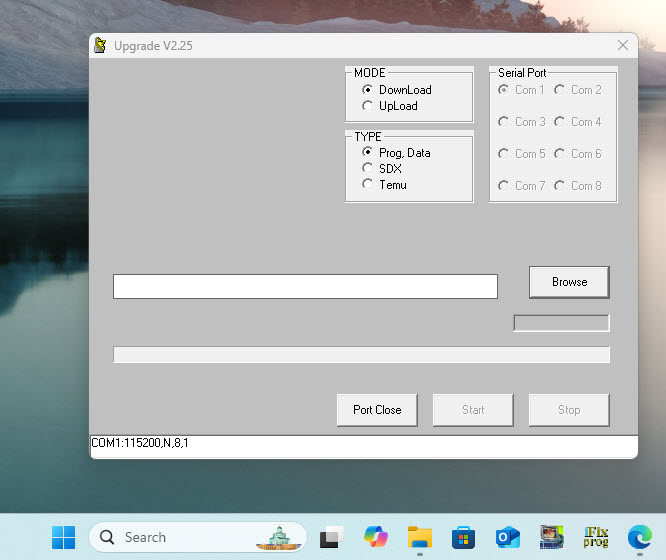
Task: Click the iFix prog taskbar icon
Action: [596, 537]
